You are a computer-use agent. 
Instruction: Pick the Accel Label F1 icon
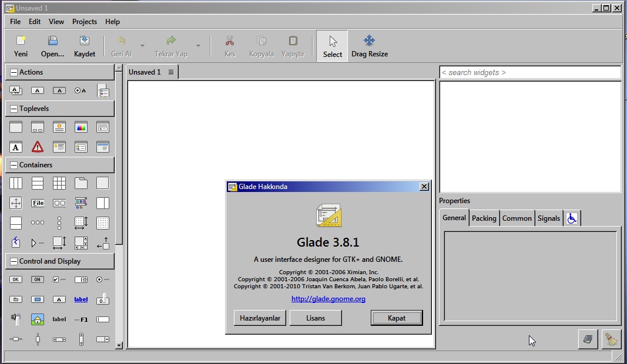point(81,319)
